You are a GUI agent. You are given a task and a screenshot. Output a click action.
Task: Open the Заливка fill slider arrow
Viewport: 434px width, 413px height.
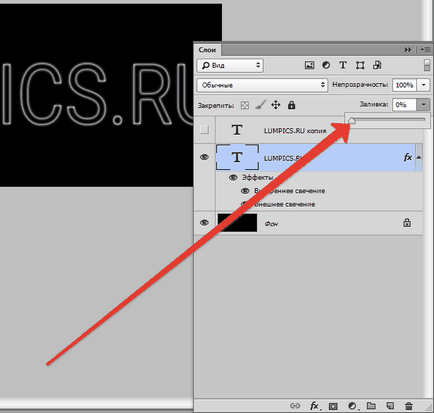pyautogui.click(x=423, y=105)
